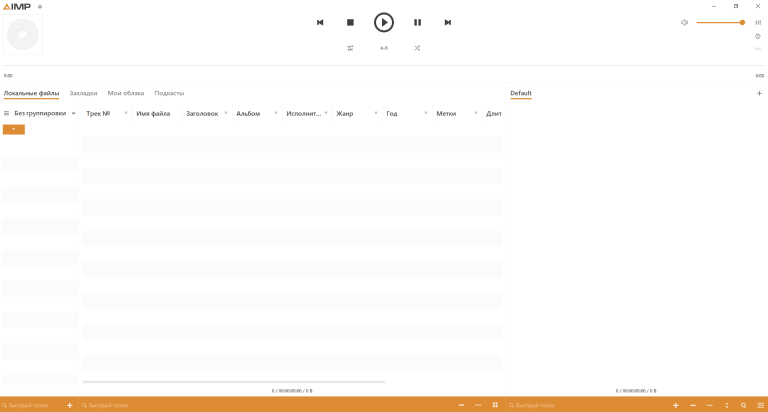Sort by the Длит column header
The image size is (768, 412).
[494, 114]
